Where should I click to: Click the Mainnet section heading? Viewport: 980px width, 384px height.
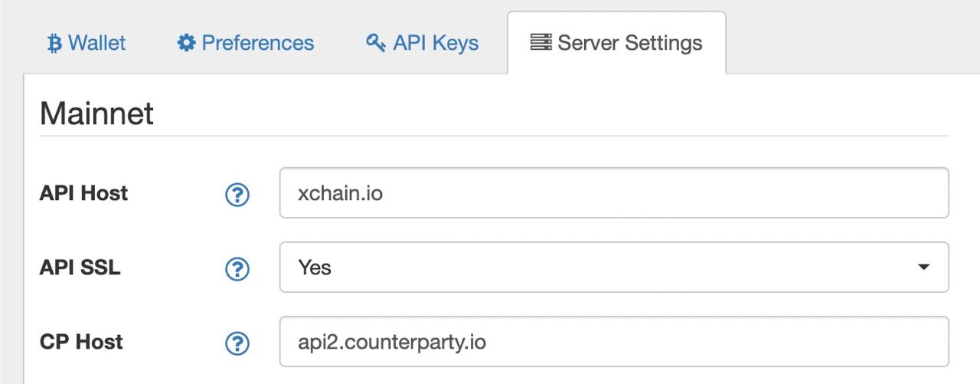96,113
